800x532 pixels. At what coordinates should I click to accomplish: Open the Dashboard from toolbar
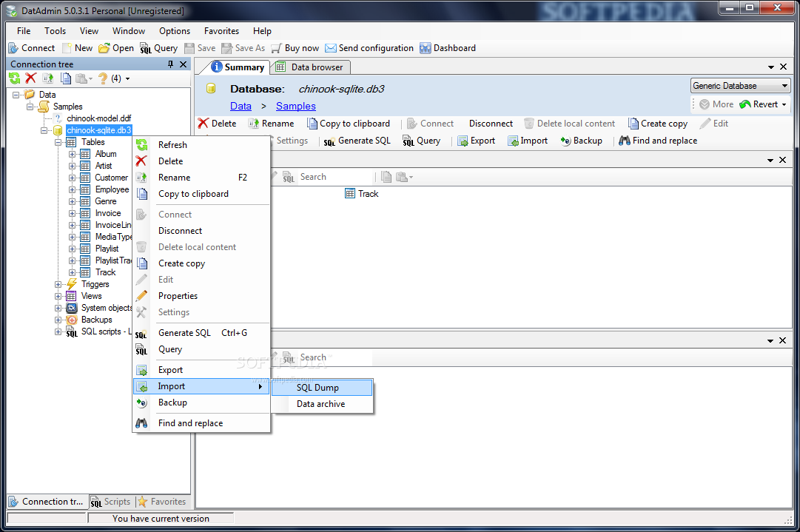pyautogui.click(x=448, y=48)
